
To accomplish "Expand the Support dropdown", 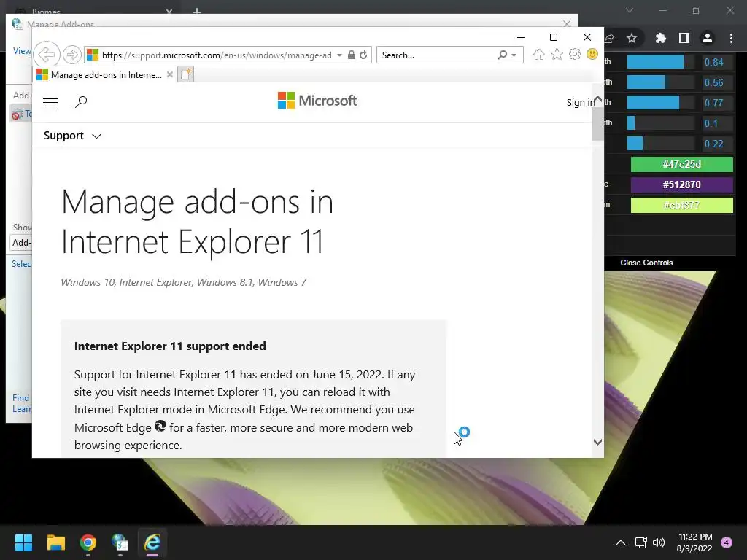I will tap(72, 136).
